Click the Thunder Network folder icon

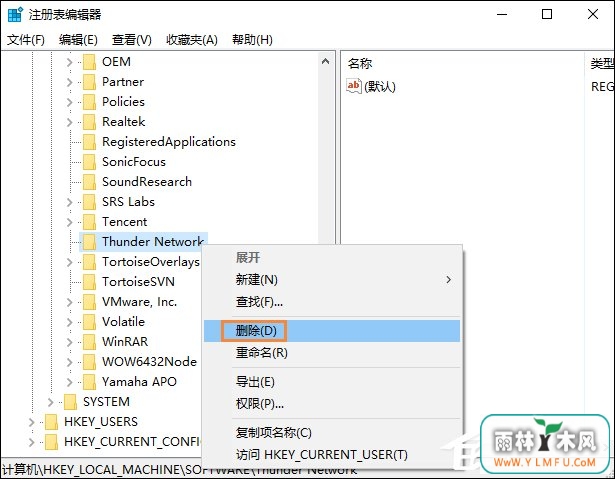tap(89, 242)
